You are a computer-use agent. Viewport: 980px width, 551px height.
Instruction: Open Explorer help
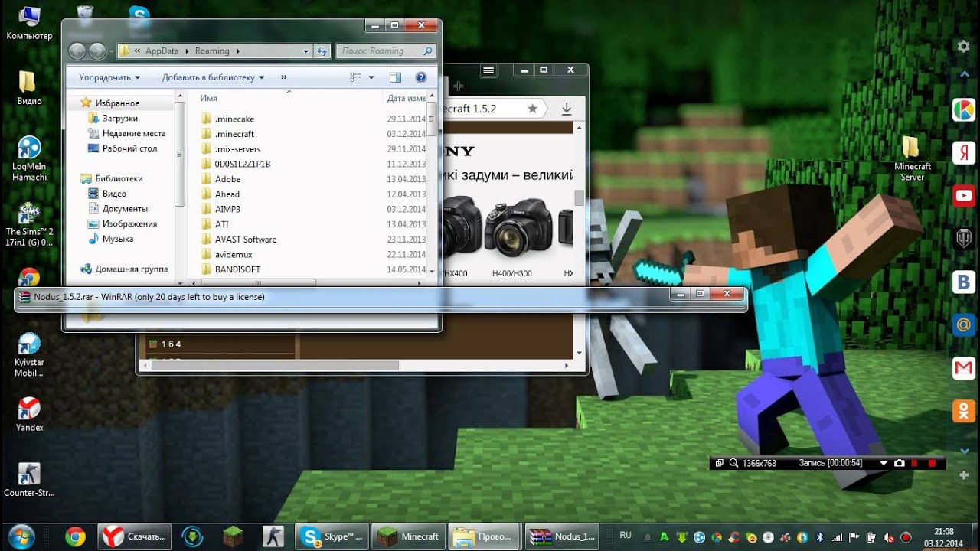(x=420, y=77)
